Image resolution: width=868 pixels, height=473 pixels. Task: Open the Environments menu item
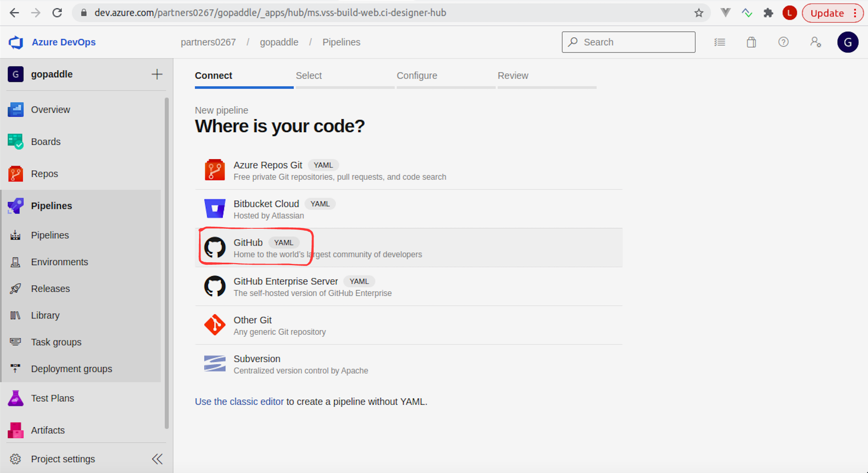[81, 262]
